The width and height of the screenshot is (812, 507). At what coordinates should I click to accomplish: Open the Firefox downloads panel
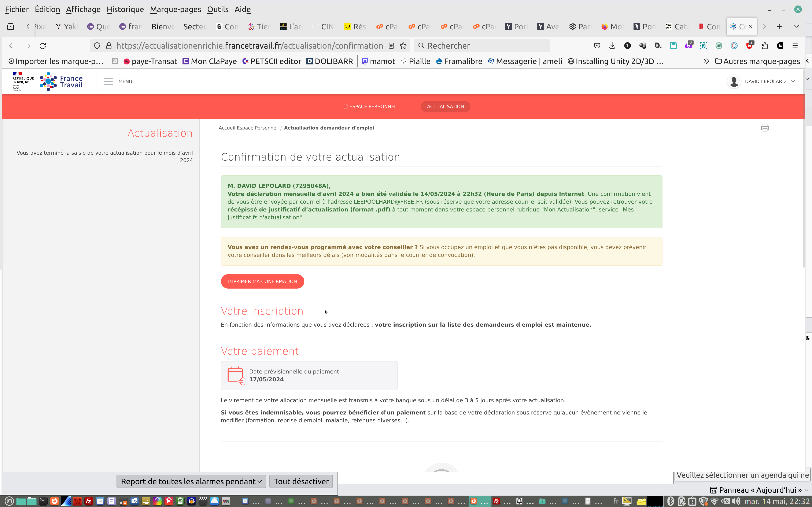pos(612,46)
